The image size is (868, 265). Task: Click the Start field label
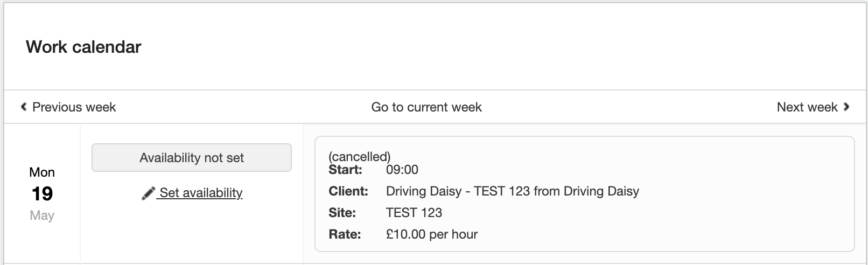pos(345,170)
